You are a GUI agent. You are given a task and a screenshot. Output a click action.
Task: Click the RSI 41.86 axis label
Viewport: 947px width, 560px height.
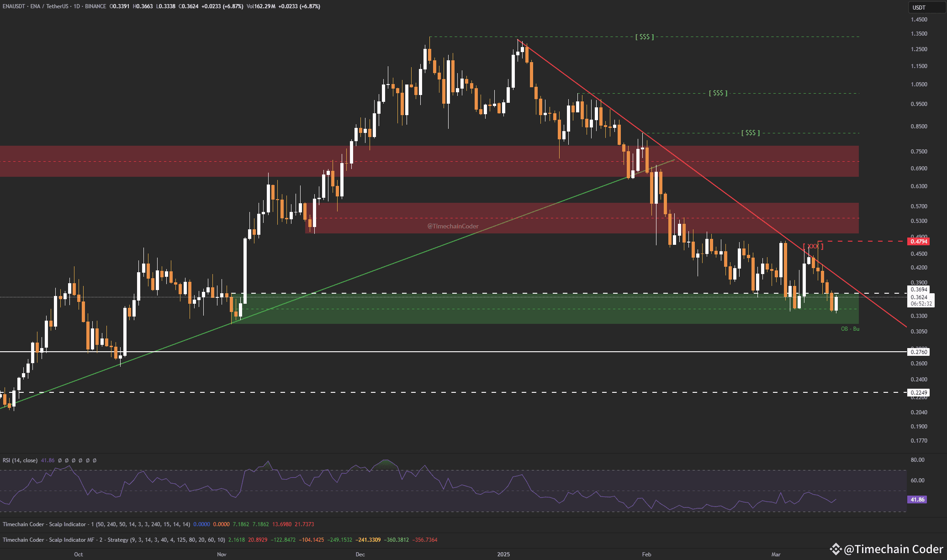[x=917, y=500]
